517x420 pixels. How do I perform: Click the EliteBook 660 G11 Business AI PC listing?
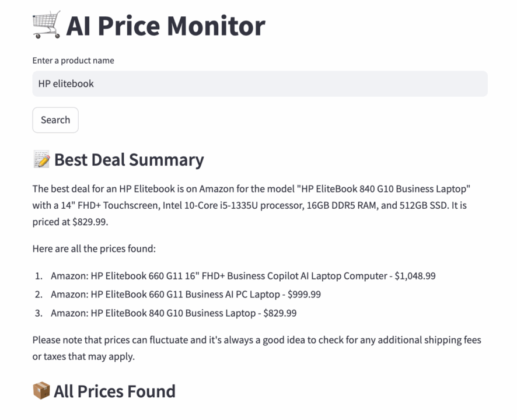(x=186, y=295)
